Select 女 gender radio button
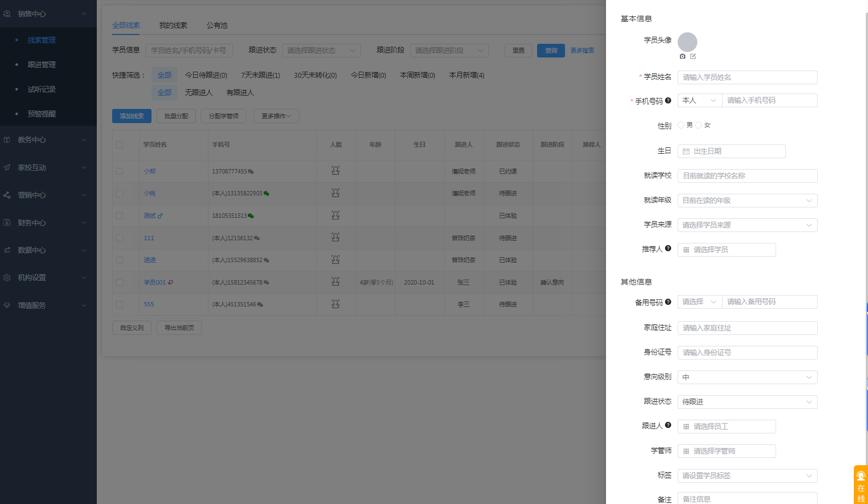This screenshot has width=868, height=504. click(x=698, y=125)
